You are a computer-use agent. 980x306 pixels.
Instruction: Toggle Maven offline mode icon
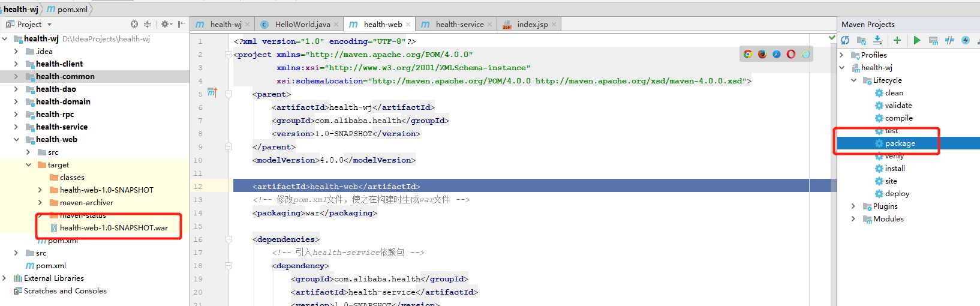949,40
